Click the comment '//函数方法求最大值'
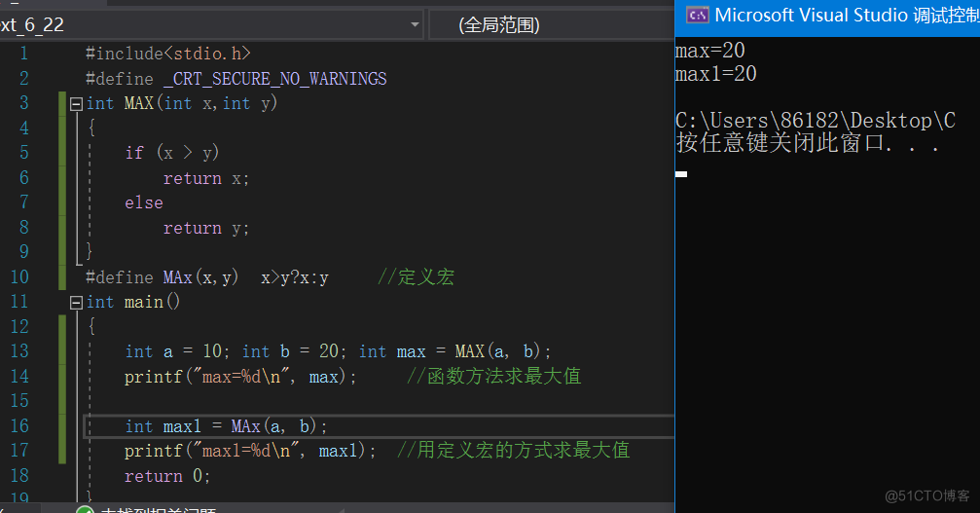980x513 pixels. tap(494, 376)
